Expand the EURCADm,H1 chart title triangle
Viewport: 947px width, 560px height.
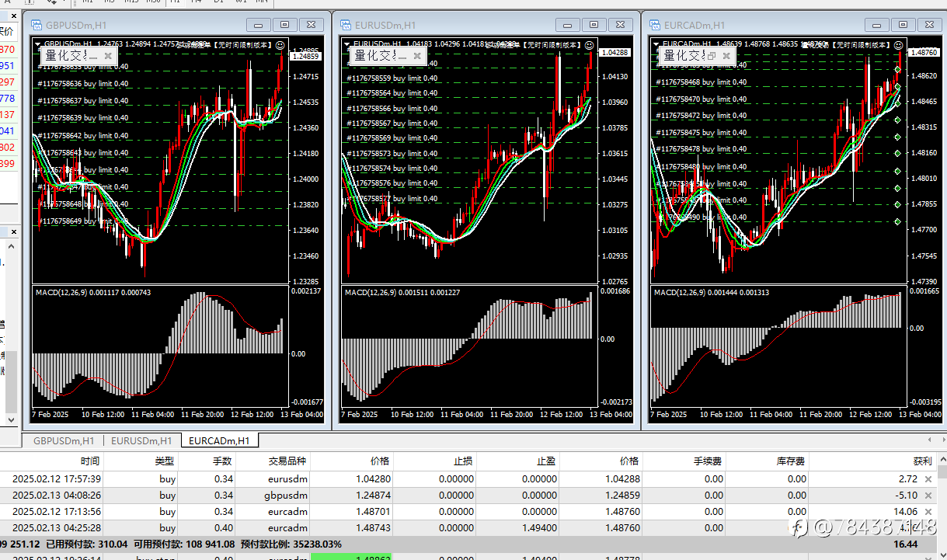[x=656, y=44]
